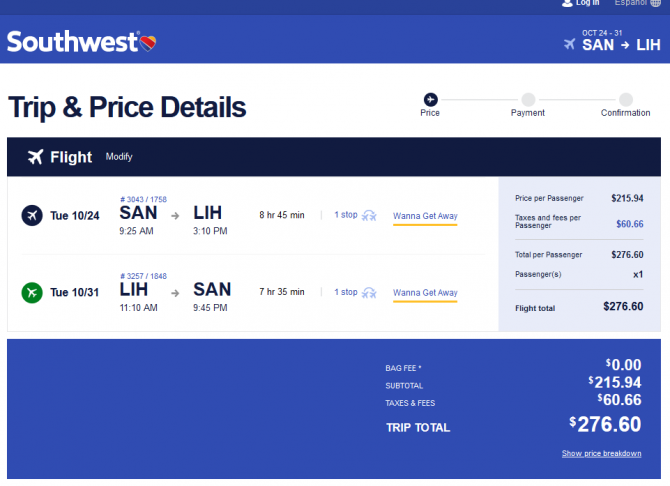This screenshot has height=486, width=670.
Task: Click the plane change icon on return stop
Action: [x=369, y=293]
